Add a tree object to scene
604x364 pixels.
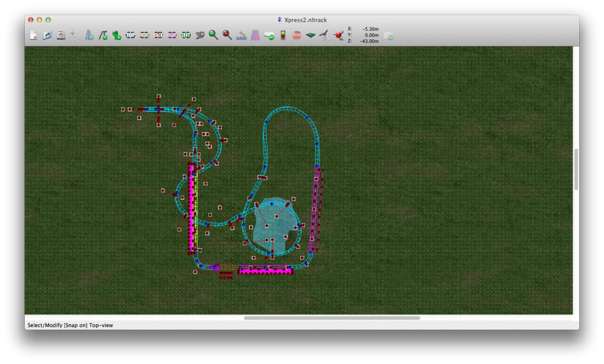(117, 36)
